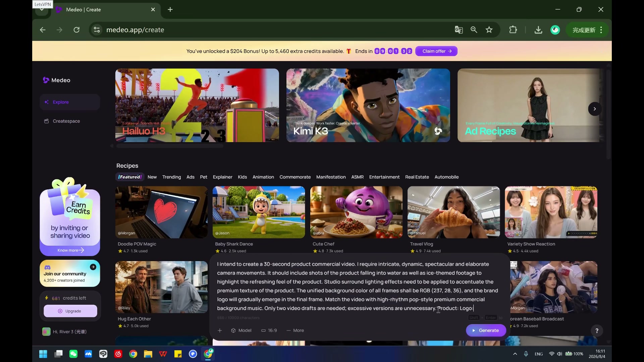The image size is (644, 362).
Task: Click the Generate button
Action: (x=486, y=330)
